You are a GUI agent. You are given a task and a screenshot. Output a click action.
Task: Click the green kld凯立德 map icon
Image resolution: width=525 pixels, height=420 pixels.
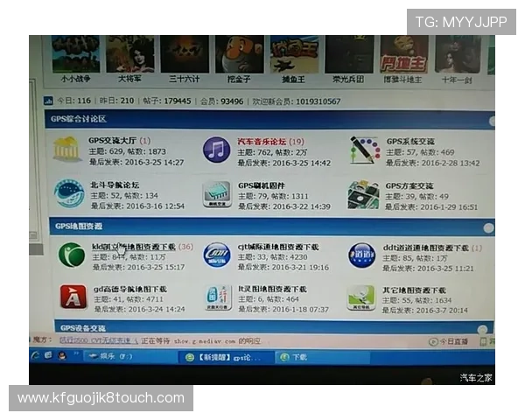pos(72,255)
